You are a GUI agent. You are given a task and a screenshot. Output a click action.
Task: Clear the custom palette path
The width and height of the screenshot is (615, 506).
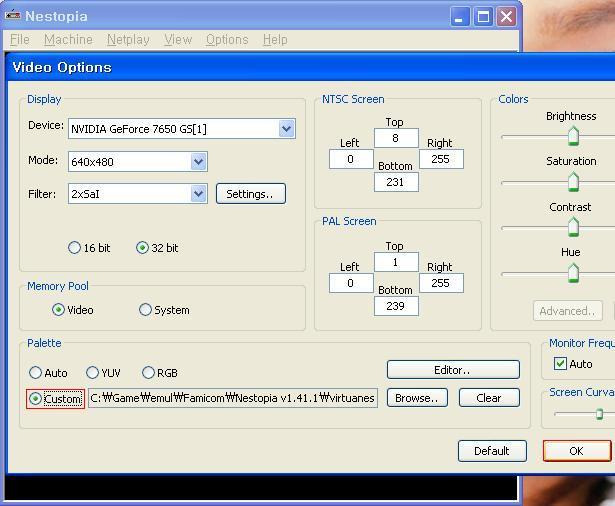click(x=489, y=398)
